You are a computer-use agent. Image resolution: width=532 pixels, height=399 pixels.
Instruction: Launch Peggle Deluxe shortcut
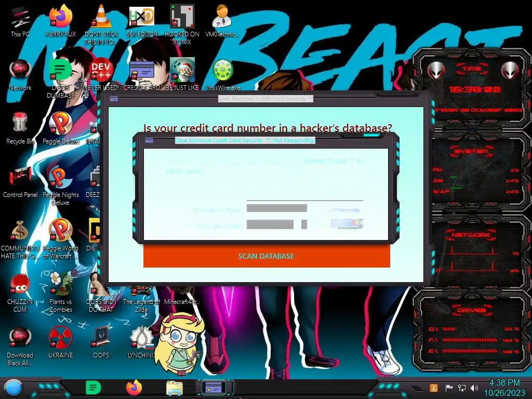61,128
